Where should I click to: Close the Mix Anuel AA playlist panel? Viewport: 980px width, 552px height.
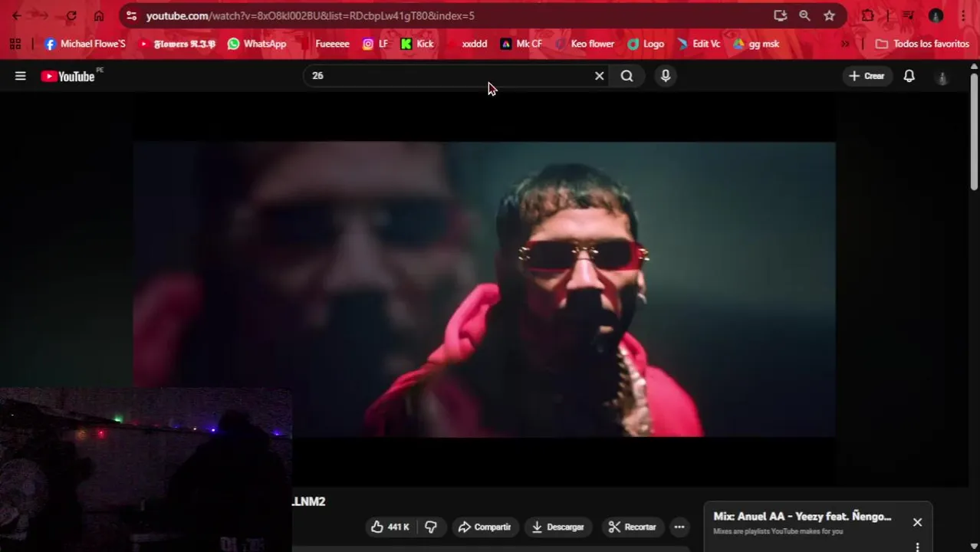(x=917, y=522)
